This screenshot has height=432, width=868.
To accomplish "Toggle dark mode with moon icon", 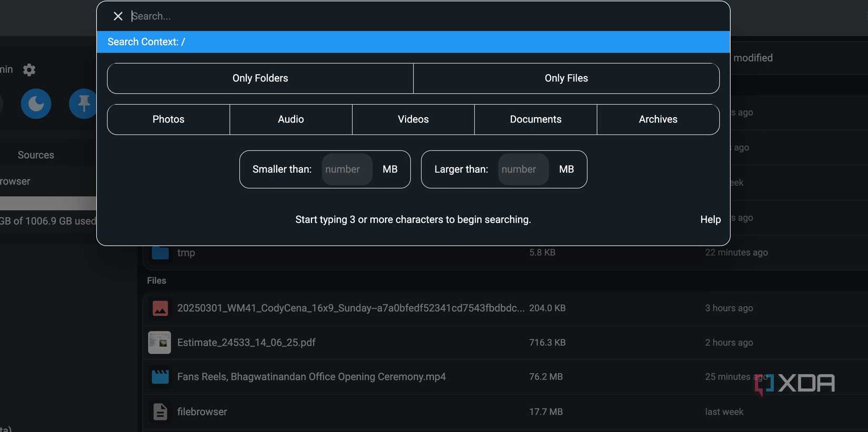I will tap(36, 104).
